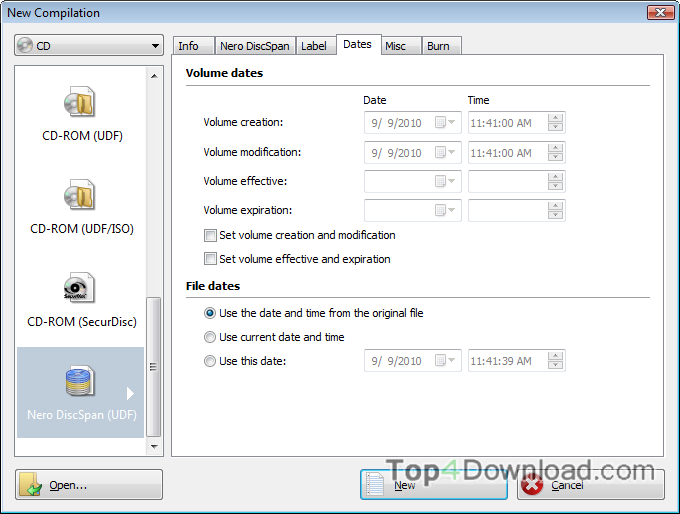Go to the Burn tab

(441, 46)
